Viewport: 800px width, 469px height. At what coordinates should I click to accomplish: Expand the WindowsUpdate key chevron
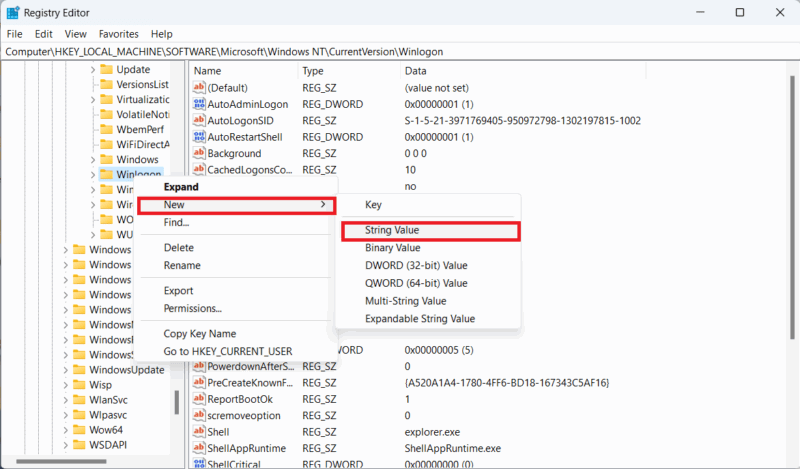(x=66, y=370)
